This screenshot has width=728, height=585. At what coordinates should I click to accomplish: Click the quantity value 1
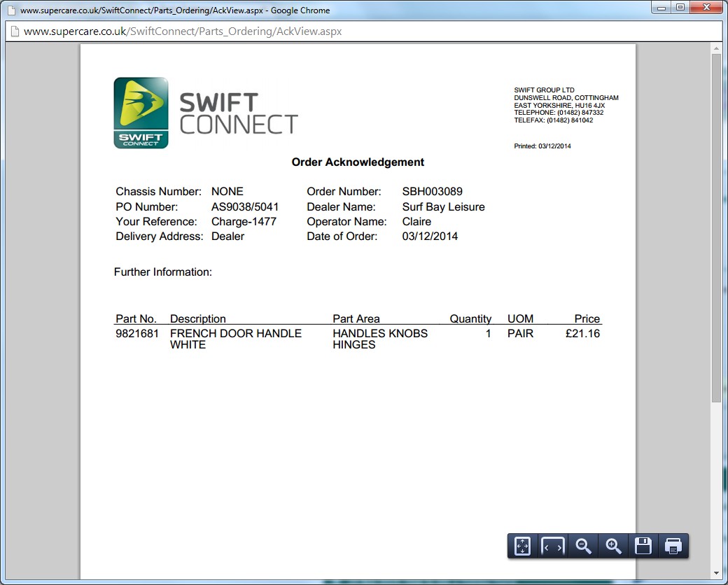click(488, 333)
